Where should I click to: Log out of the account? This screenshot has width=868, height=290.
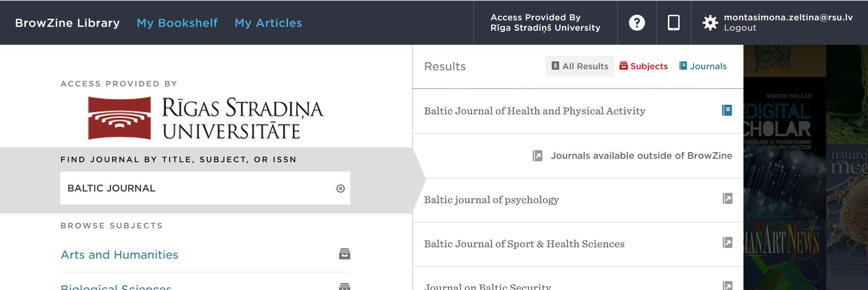pyautogui.click(x=740, y=28)
